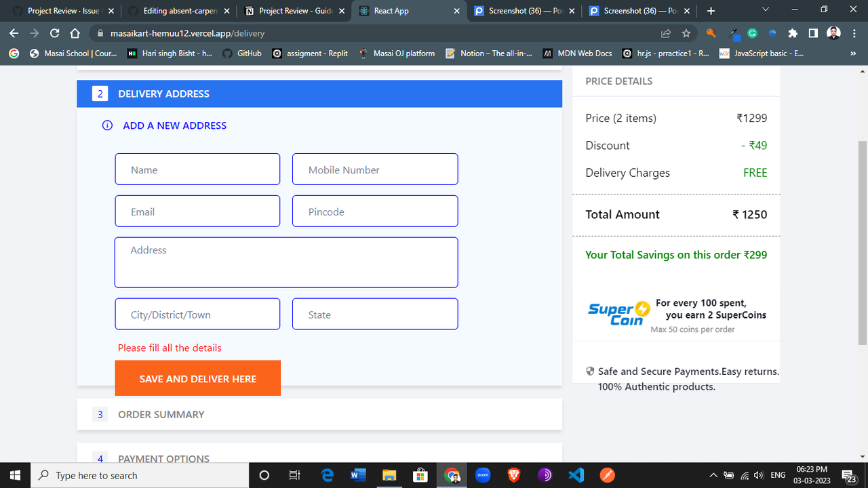Screen dimensions: 868x488
Task: Expand the ORDER SUMMARY section
Action: (x=319, y=414)
